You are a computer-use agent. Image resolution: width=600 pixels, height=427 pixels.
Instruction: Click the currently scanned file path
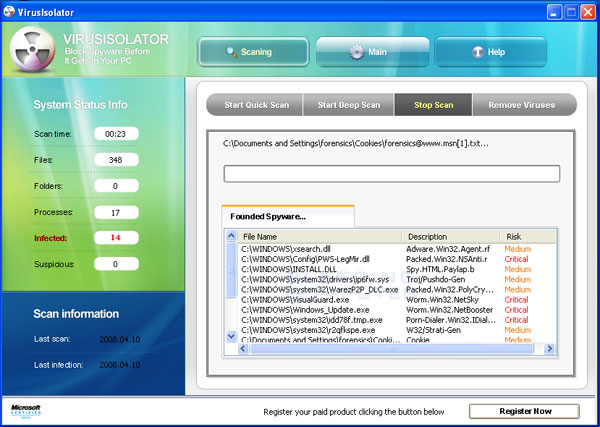coord(355,144)
